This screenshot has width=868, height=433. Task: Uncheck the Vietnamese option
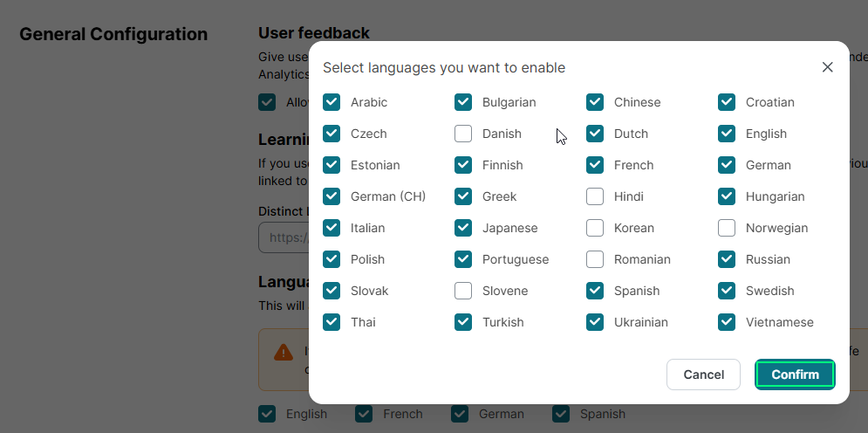[727, 322]
